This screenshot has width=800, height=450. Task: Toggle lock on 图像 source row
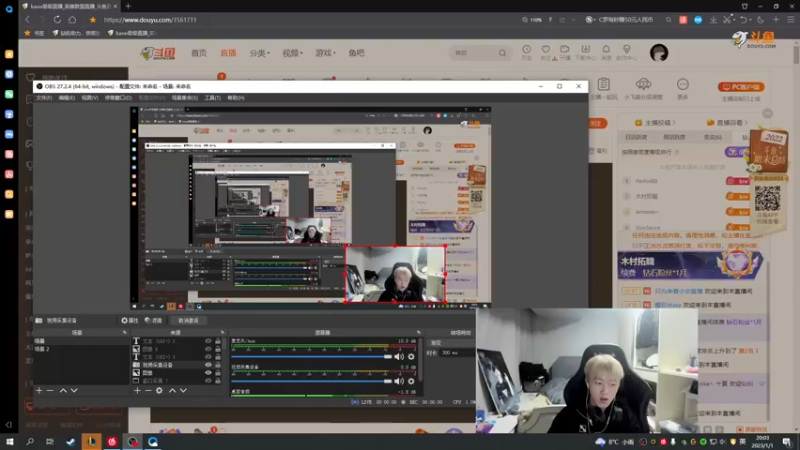tap(218, 372)
